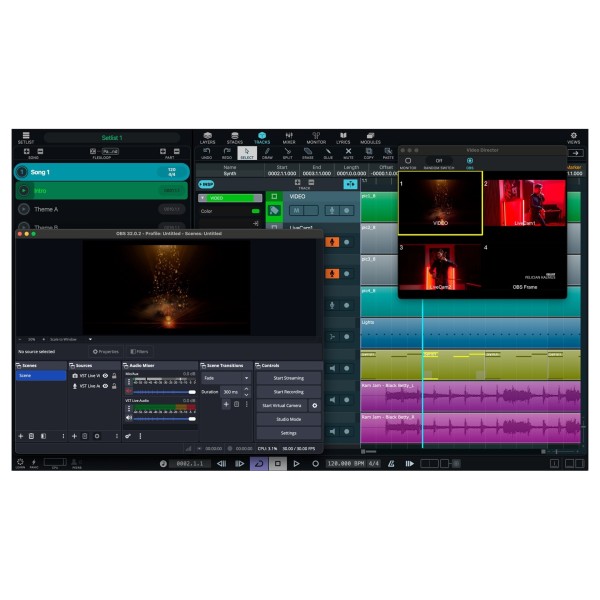Screen dimensions: 600x600
Task: Select the Split tool
Action: pos(287,152)
